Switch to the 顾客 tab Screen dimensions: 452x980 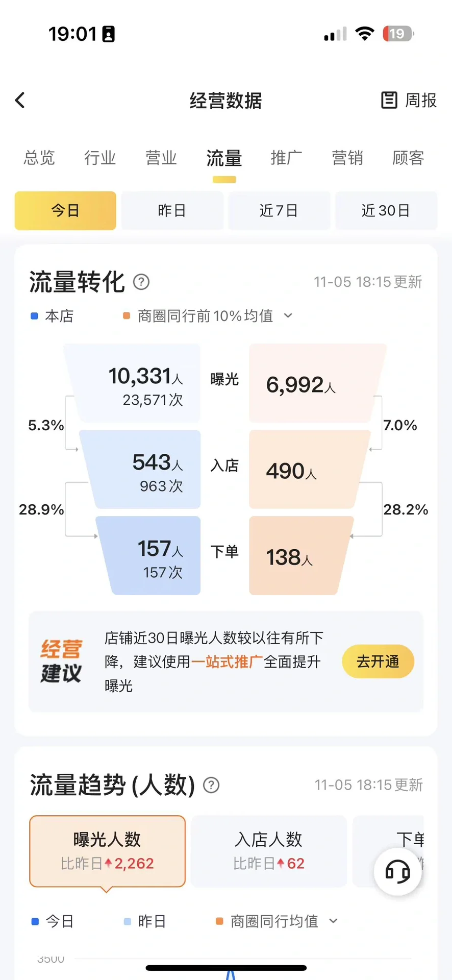408,158
